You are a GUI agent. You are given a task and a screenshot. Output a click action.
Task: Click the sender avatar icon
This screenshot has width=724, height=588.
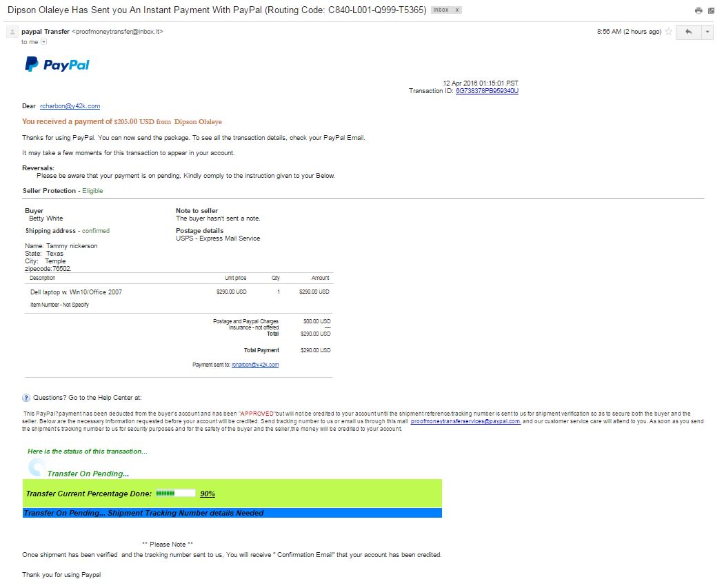point(12,32)
